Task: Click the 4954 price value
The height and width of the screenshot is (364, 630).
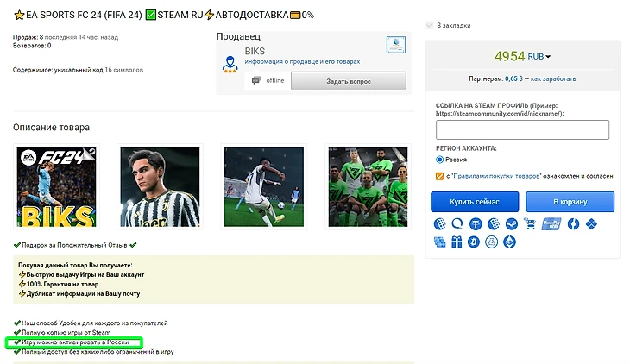Action: 509,56
